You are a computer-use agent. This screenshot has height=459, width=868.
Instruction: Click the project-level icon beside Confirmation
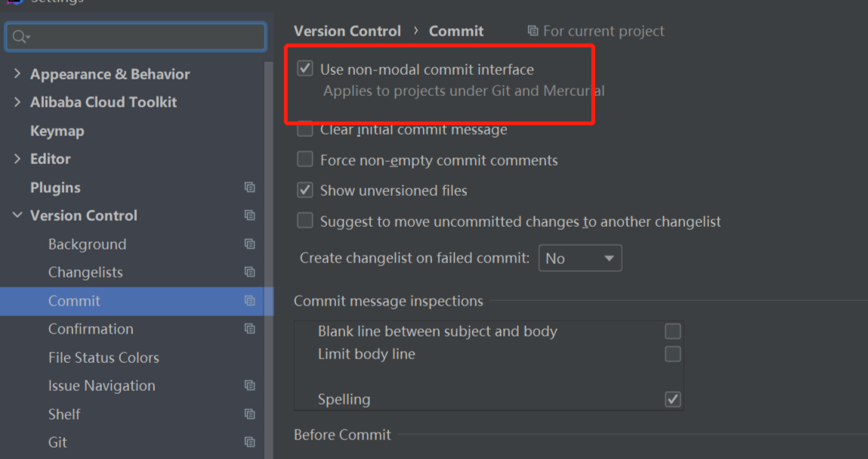pos(249,329)
